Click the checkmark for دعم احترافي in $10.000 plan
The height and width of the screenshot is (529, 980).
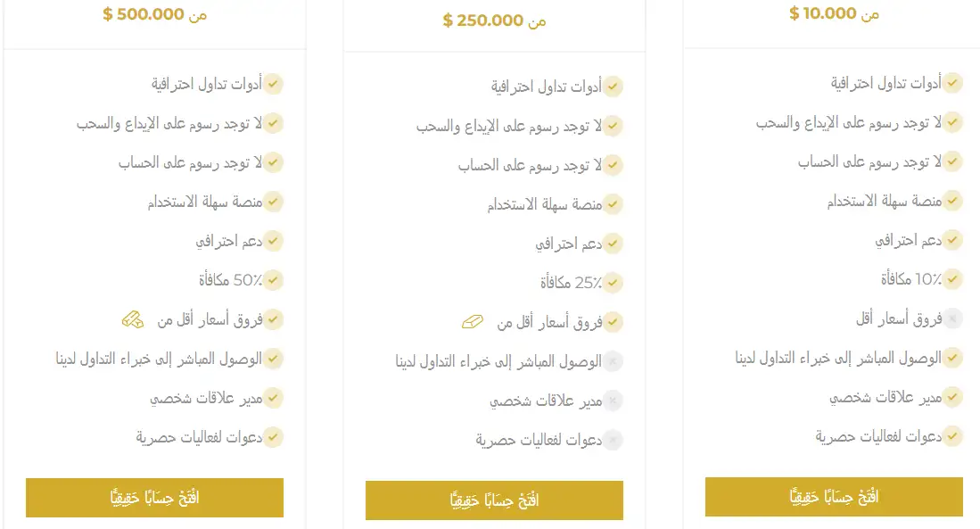[953, 239]
